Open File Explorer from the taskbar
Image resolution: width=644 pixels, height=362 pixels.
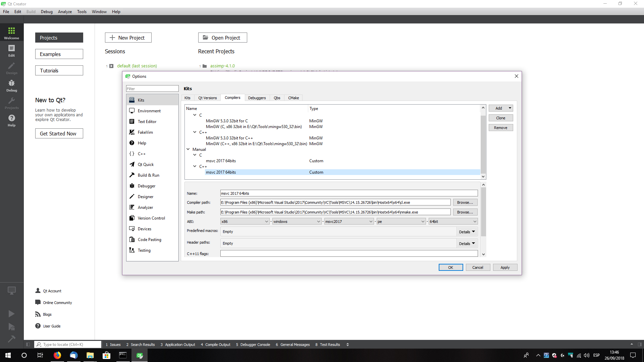point(90,355)
